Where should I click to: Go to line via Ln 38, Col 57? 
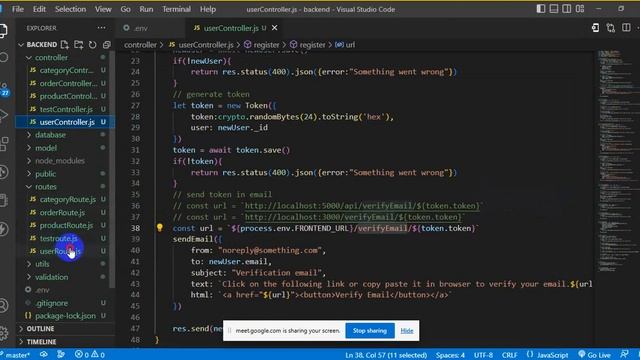pos(386,355)
